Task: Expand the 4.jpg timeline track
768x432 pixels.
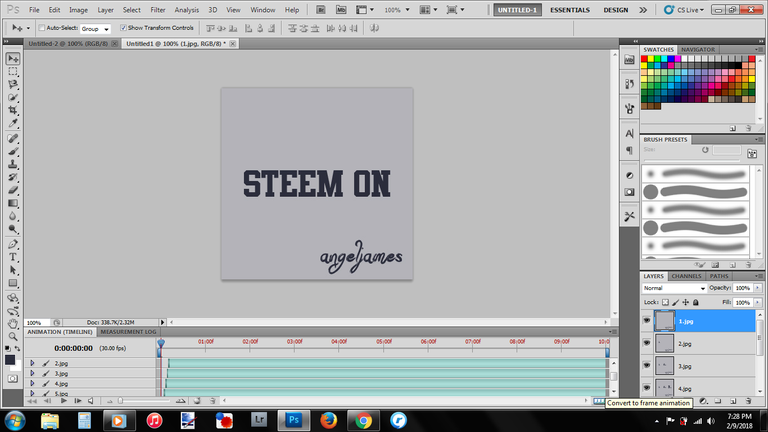Action: (32, 384)
